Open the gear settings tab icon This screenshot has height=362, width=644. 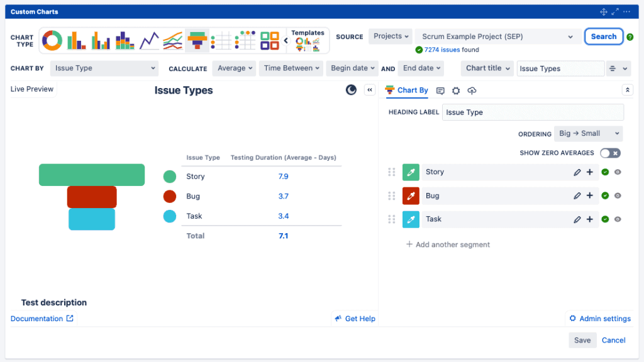click(x=456, y=90)
